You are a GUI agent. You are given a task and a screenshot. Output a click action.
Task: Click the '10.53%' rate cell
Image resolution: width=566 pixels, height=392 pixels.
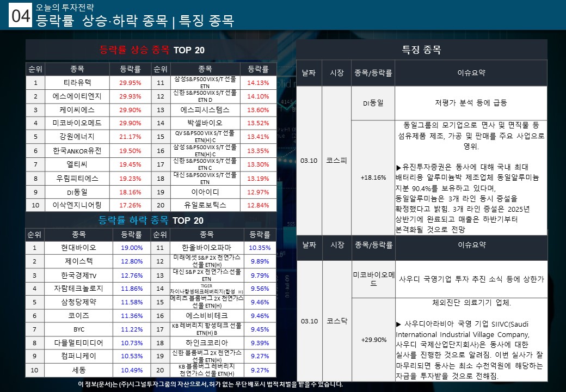click(132, 356)
